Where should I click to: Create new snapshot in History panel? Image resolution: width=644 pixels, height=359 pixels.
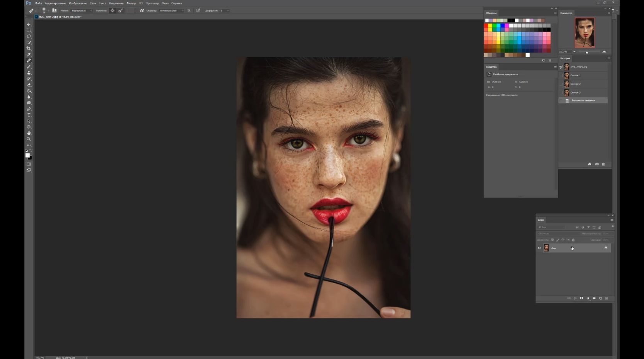pos(597,164)
